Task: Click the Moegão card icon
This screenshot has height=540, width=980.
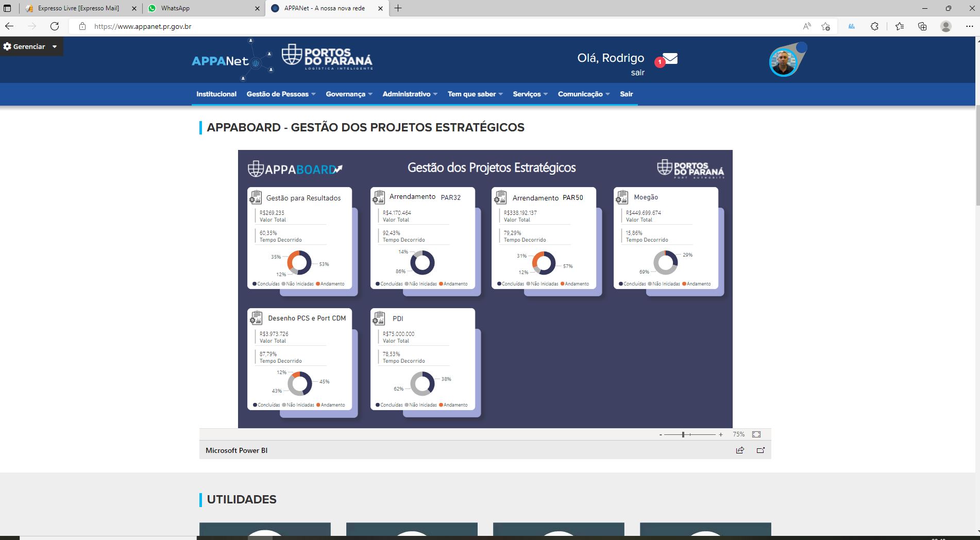Action: tap(622, 197)
